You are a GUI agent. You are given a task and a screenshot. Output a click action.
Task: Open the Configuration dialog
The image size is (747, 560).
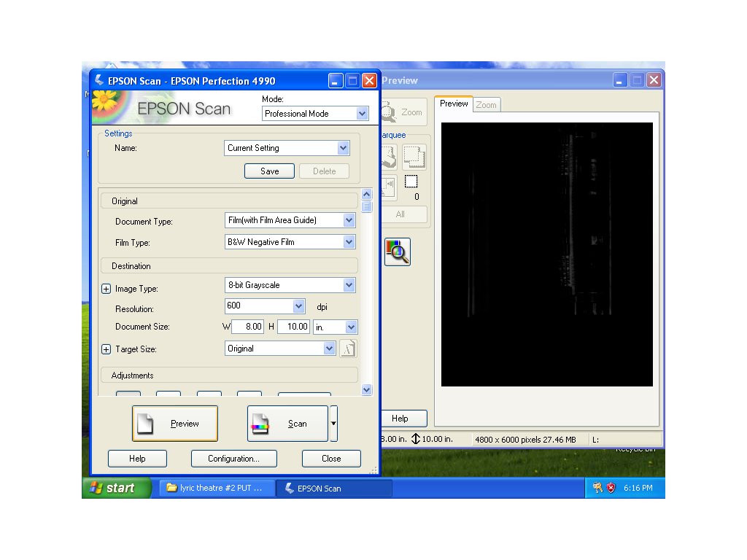click(234, 459)
